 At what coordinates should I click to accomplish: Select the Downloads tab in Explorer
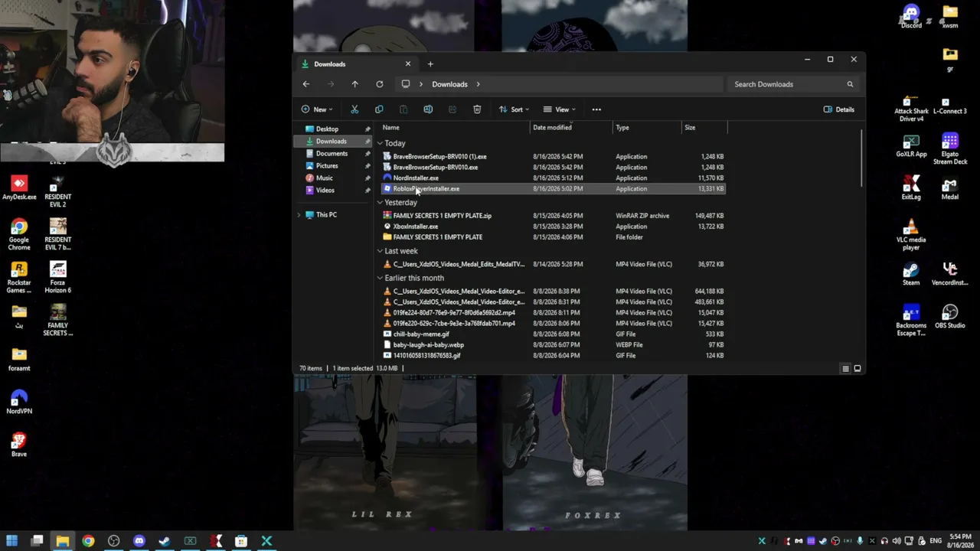pos(358,64)
